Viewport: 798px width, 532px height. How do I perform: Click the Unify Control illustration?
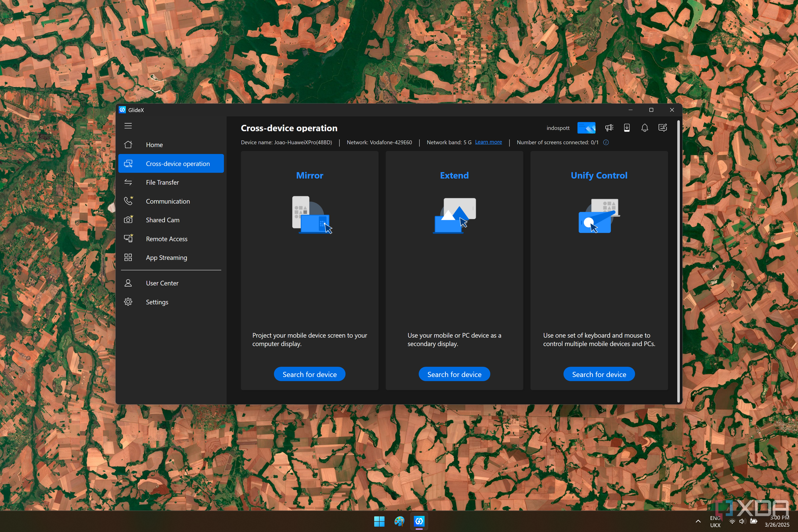click(599, 216)
